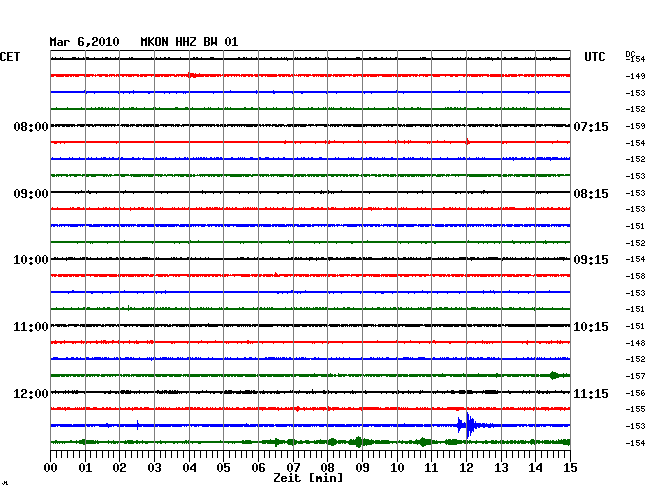Click the DC offset value "-156"
Viewport: 650px width, 494px height.
(x=635, y=393)
